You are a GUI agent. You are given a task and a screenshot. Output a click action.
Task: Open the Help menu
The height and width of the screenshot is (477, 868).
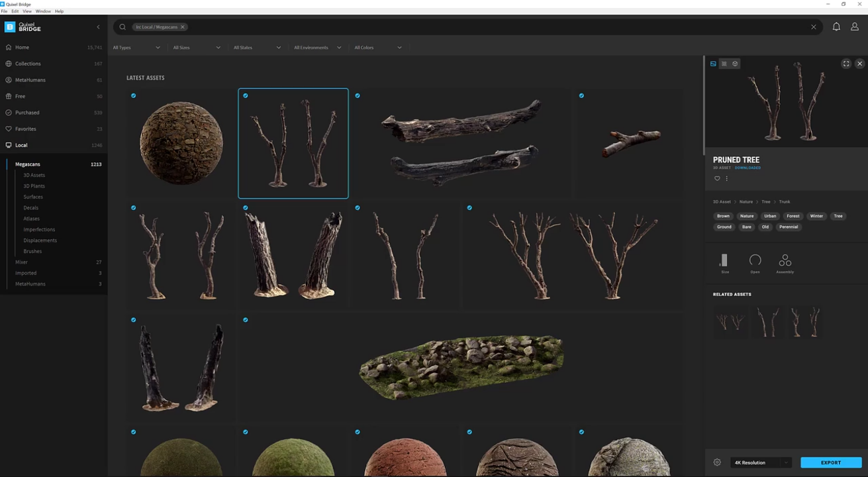coord(59,11)
